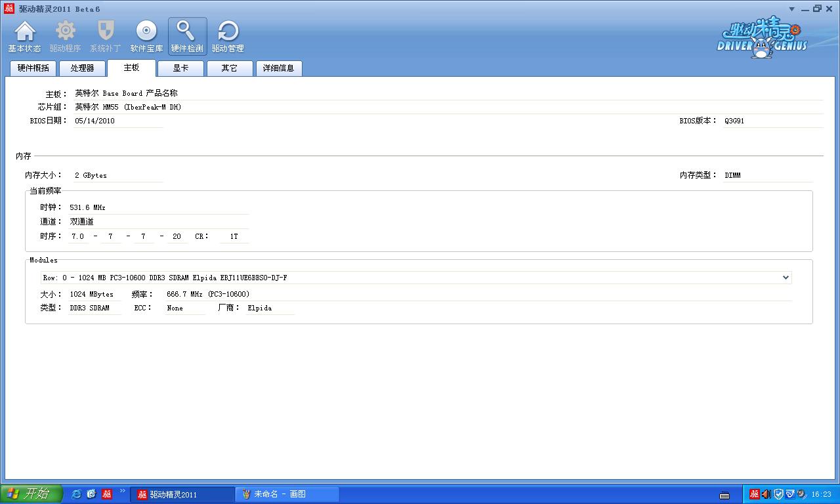Viewport: 840px width, 504px height.
Task: Expand hidden quick launch icons chevron
Action: point(122,491)
